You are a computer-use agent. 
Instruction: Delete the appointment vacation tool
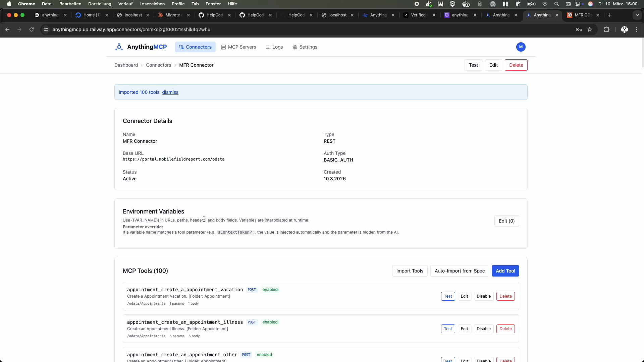point(505,296)
